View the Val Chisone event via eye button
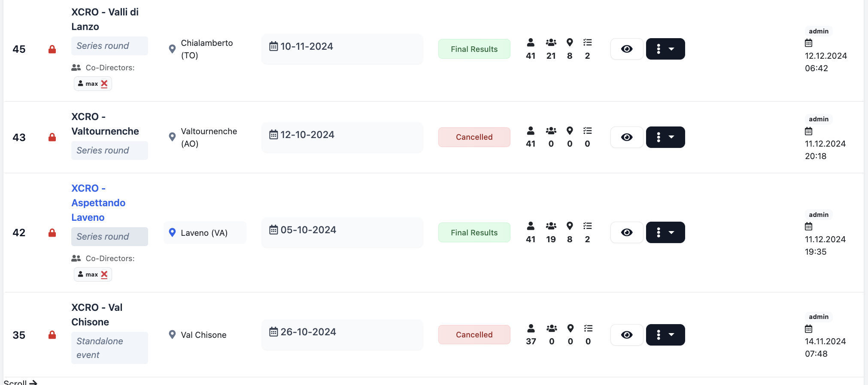This screenshot has width=868, height=385. (627, 335)
